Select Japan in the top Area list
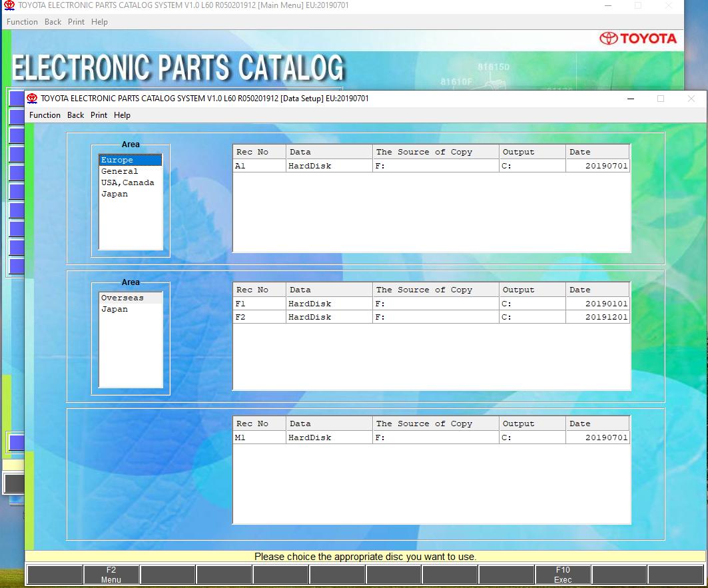Viewport: 708px width, 588px height. [131, 194]
